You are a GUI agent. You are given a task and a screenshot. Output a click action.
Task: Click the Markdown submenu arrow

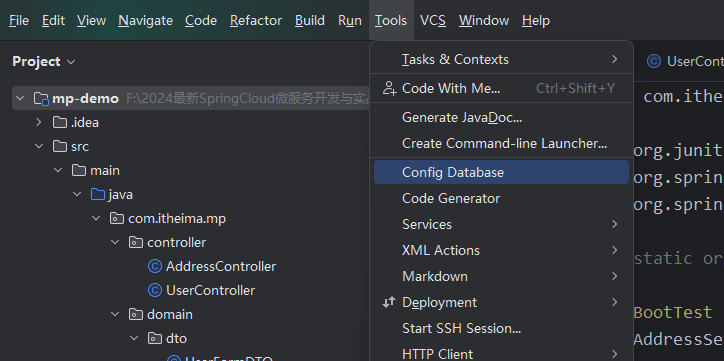pyautogui.click(x=614, y=276)
